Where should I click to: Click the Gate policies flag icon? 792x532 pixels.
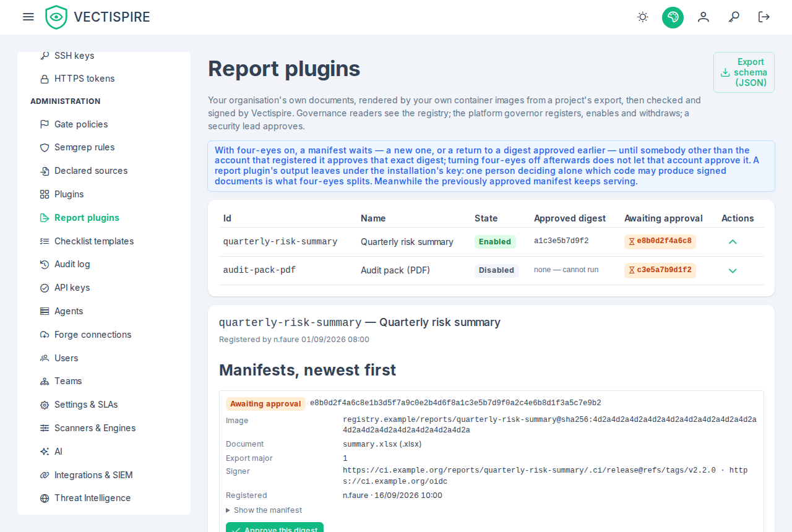45,124
